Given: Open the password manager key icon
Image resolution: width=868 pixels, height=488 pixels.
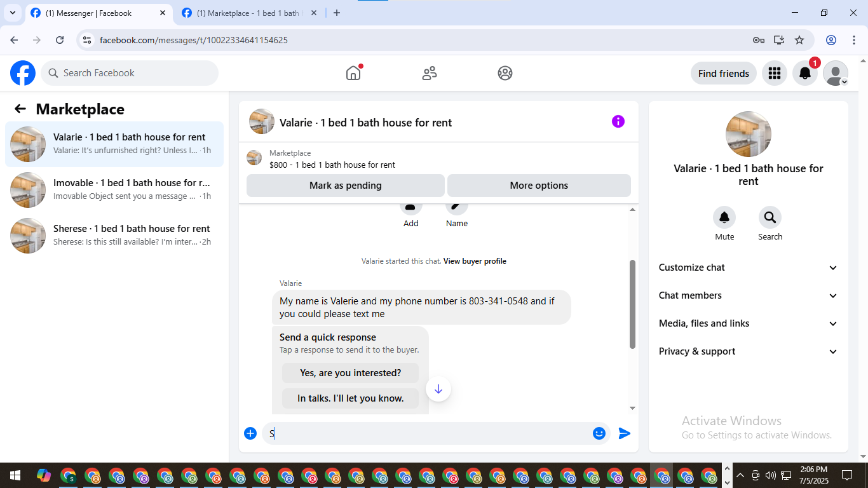Looking at the screenshot, I should (759, 40).
